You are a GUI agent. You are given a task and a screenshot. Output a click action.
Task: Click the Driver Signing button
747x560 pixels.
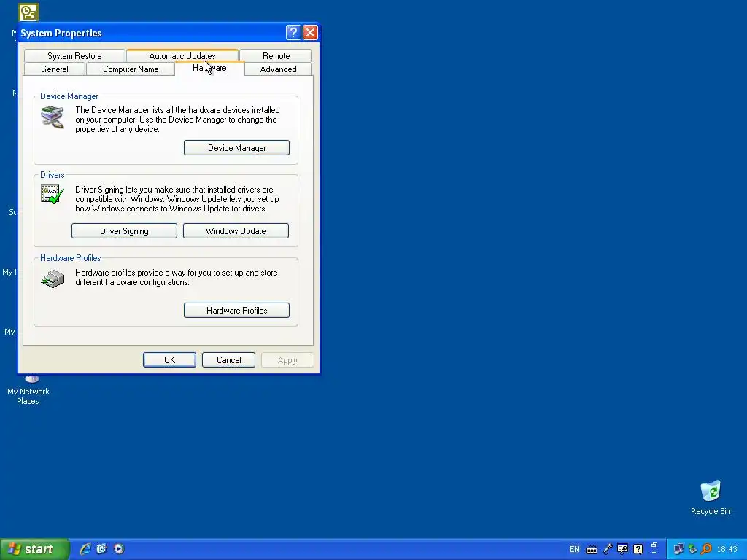click(x=124, y=231)
